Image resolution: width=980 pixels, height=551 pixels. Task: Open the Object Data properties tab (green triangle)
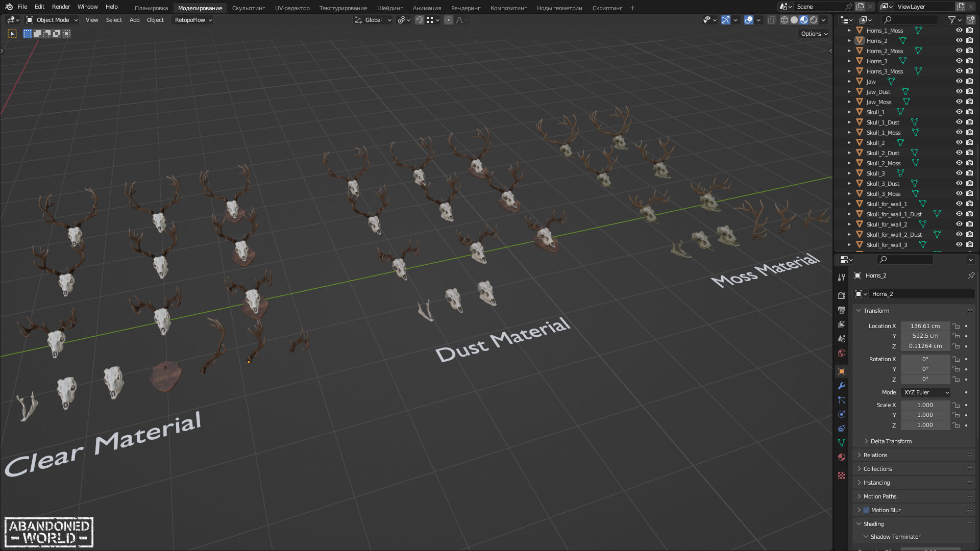pyautogui.click(x=842, y=443)
